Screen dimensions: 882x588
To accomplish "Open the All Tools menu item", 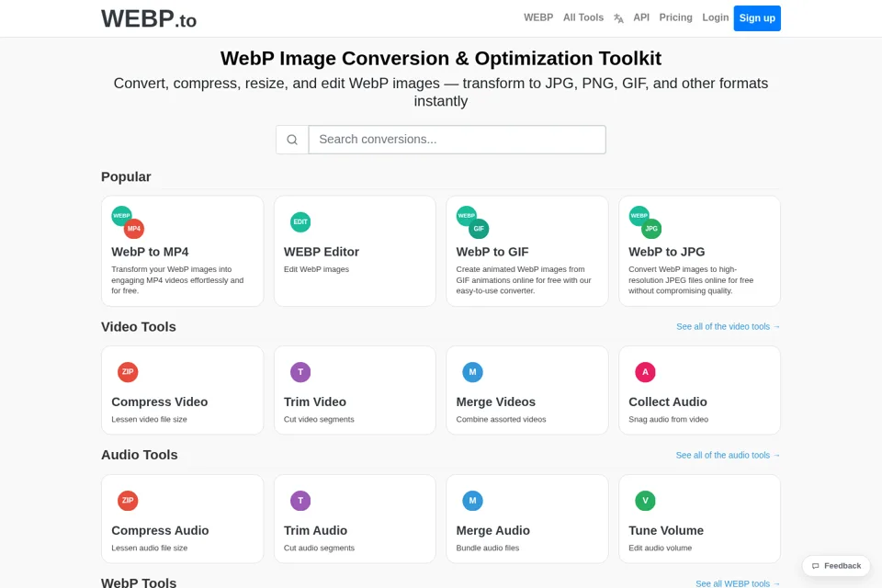I will (x=583, y=17).
